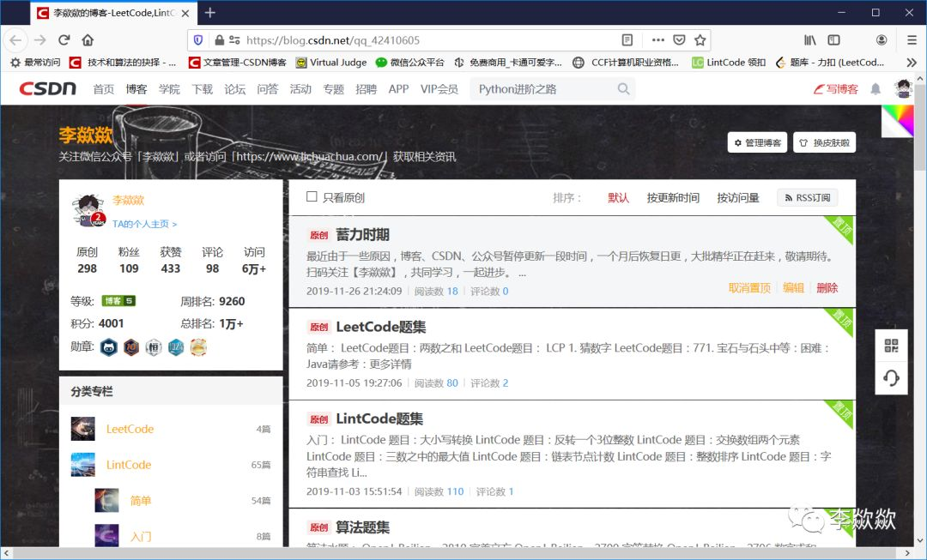Open the 论坛 section in navigation
The image size is (927, 560).
(x=235, y=88)
